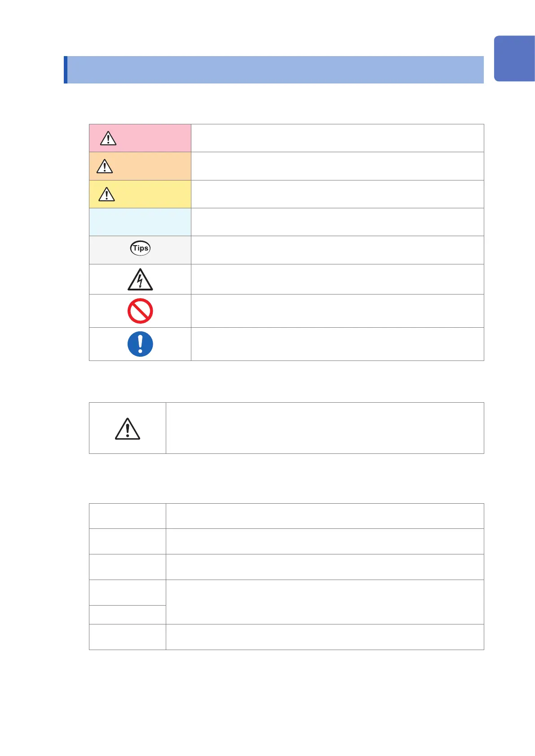Screen dimensions: 535x756
Task: Click the description cell beside the blue exclamation circle
Action: (337, 344)
